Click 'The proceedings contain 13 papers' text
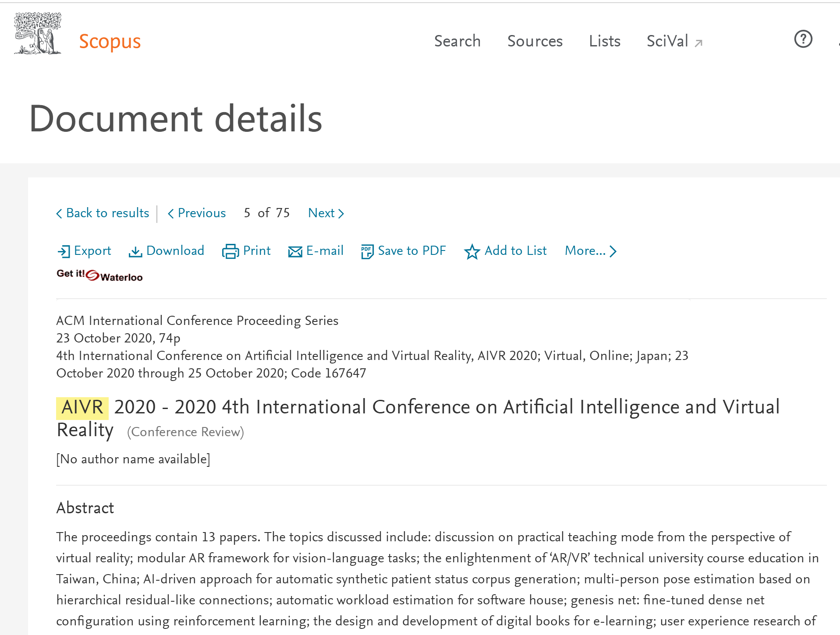 [x=158, y=537]
